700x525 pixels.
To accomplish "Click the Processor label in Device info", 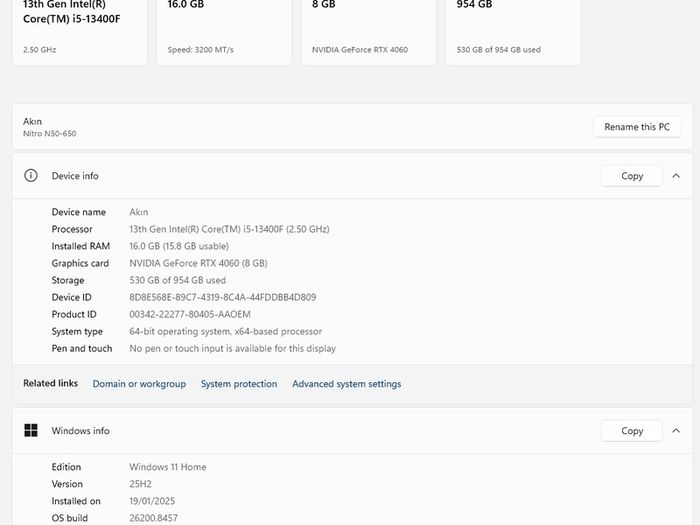I will (x=72, y=229).
